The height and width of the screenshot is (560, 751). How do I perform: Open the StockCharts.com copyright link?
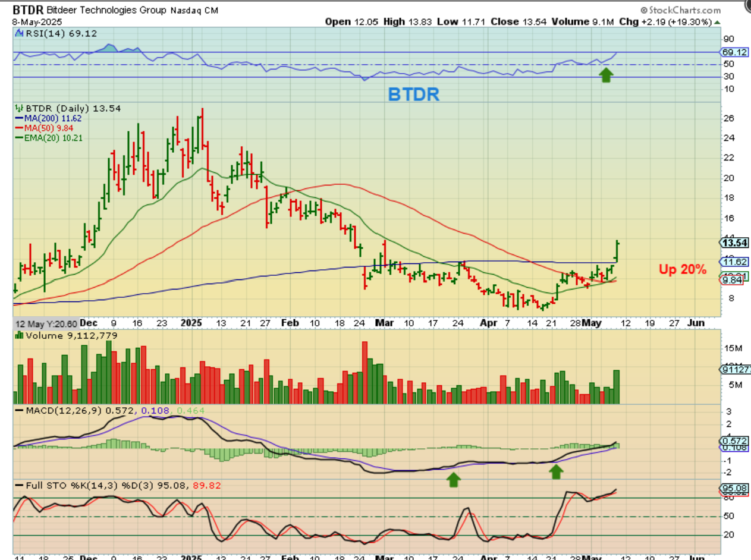[681, 10]
